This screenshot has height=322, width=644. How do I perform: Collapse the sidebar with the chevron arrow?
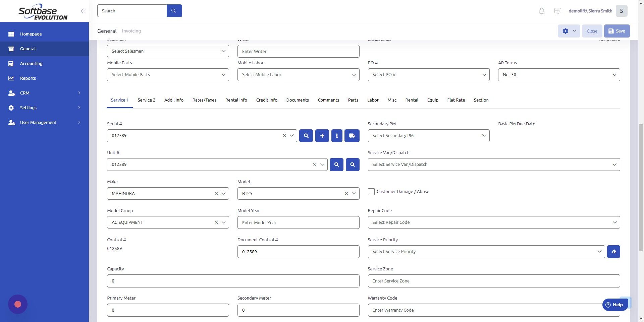pos(83,11)
